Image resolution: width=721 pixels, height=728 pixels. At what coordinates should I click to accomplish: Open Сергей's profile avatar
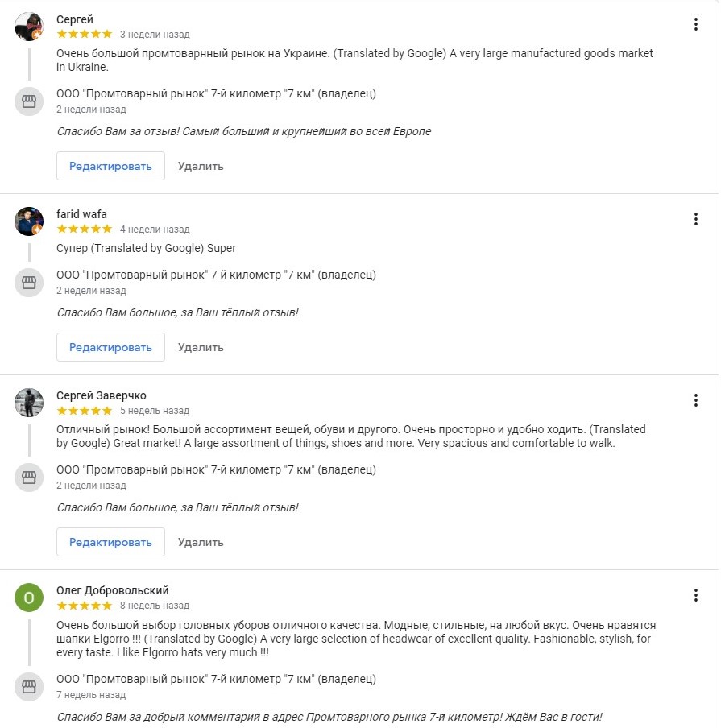coord(29,27)
